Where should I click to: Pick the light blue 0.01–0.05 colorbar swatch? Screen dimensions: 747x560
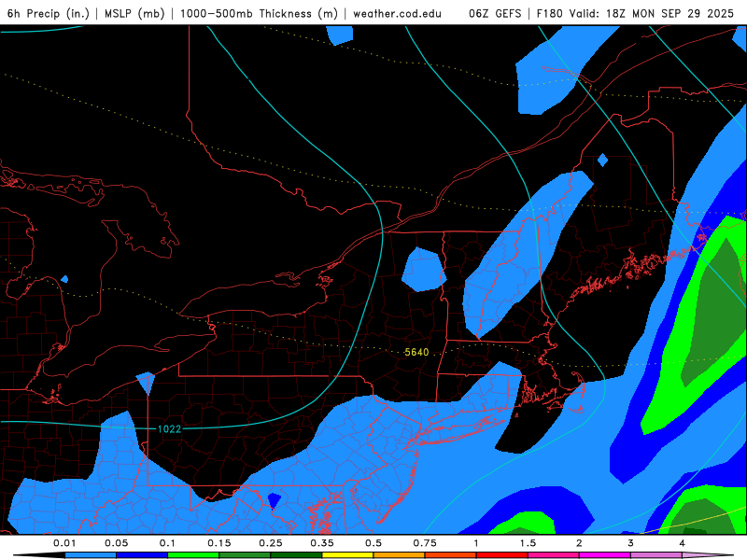pos(91,555)
